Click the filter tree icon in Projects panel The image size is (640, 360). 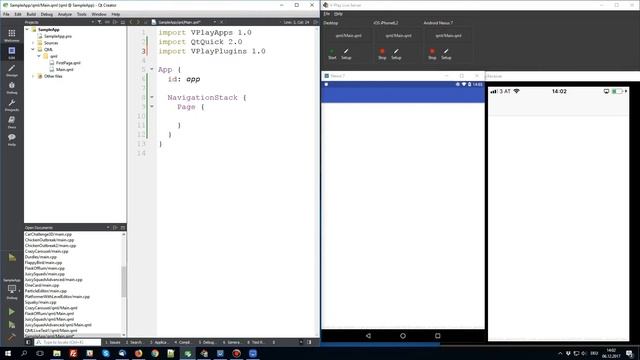point(99,22)
